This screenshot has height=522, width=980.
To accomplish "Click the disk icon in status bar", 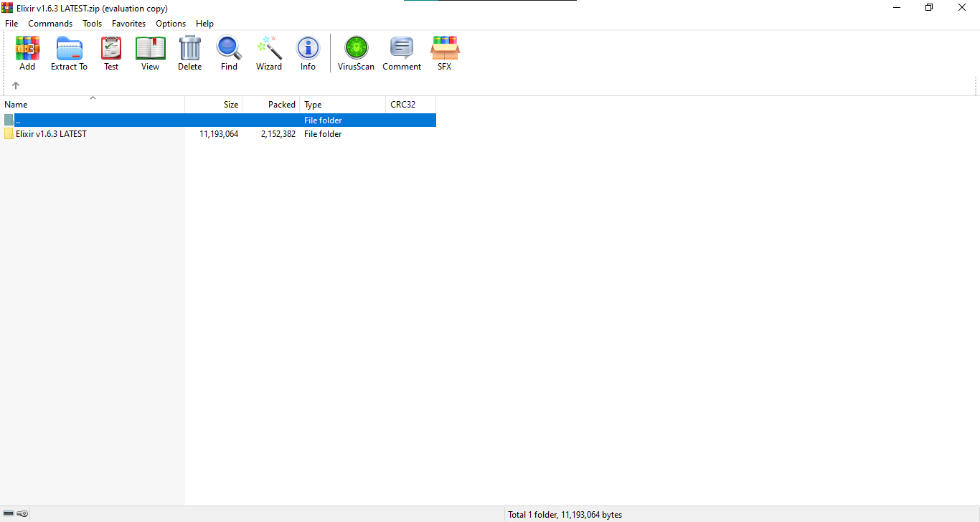I will pyautogui.click(x=9, y=514).
